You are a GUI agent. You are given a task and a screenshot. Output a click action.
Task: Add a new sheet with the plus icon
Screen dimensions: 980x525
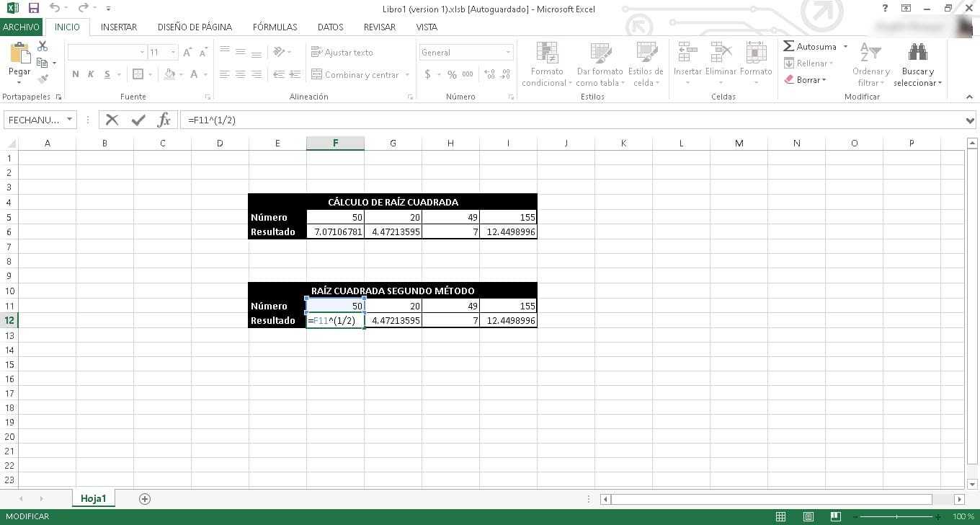(x=145, y=499)
